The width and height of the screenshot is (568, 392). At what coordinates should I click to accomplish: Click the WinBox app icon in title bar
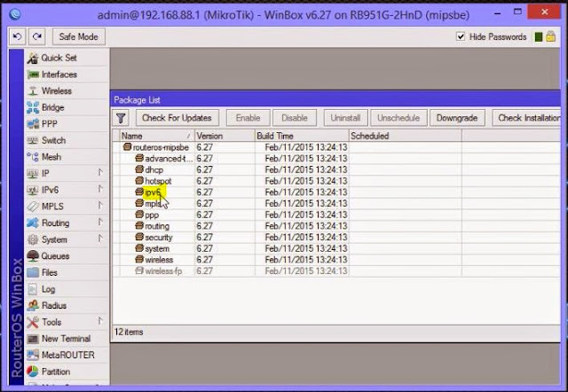click(15, 14)
